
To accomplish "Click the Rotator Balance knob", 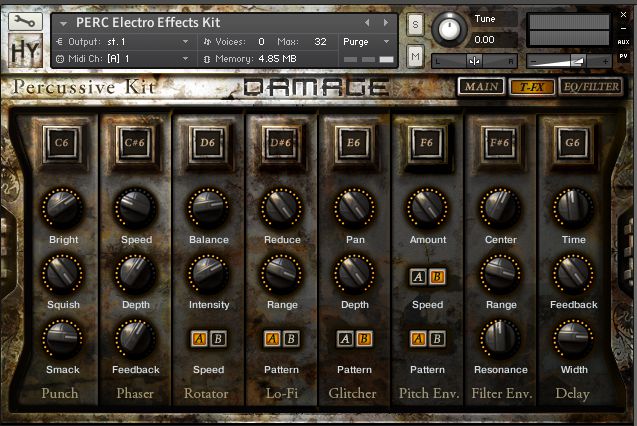I will click(208, 208).
